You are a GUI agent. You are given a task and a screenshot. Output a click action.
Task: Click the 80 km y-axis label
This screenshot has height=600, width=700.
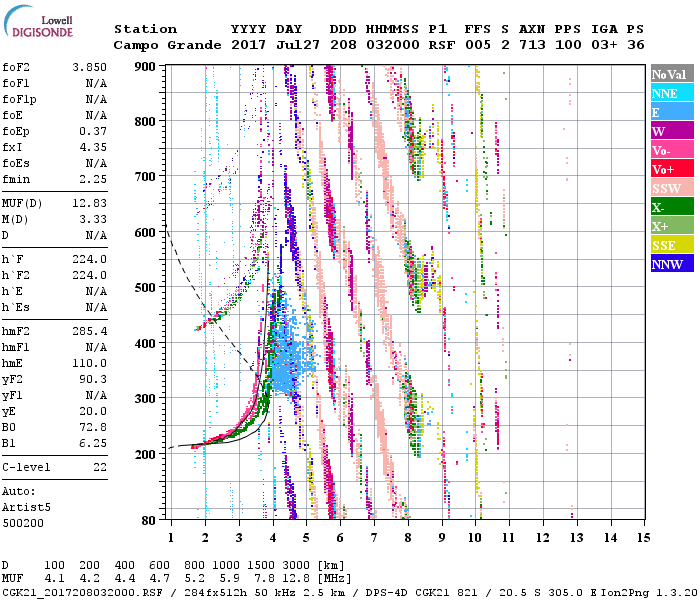click(149, 521)
